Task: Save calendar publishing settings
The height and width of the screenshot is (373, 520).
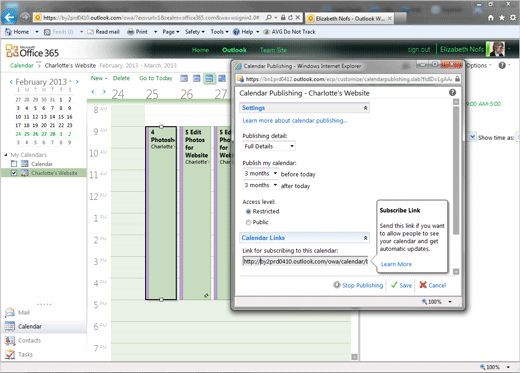Action: coord(401,285)
